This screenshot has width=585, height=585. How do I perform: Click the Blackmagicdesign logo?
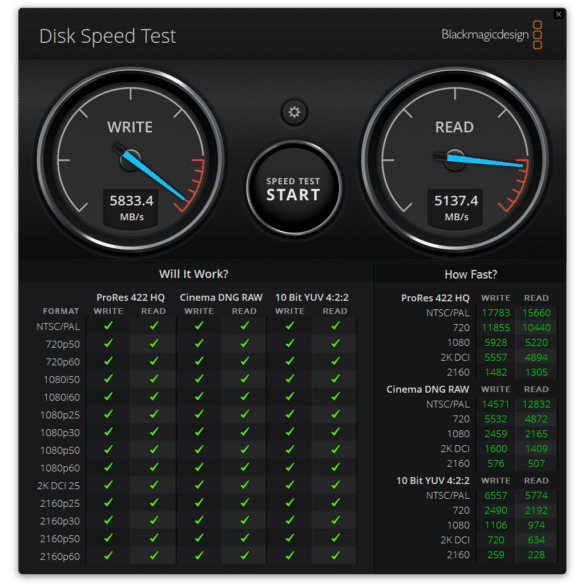(x=492, y=35)
